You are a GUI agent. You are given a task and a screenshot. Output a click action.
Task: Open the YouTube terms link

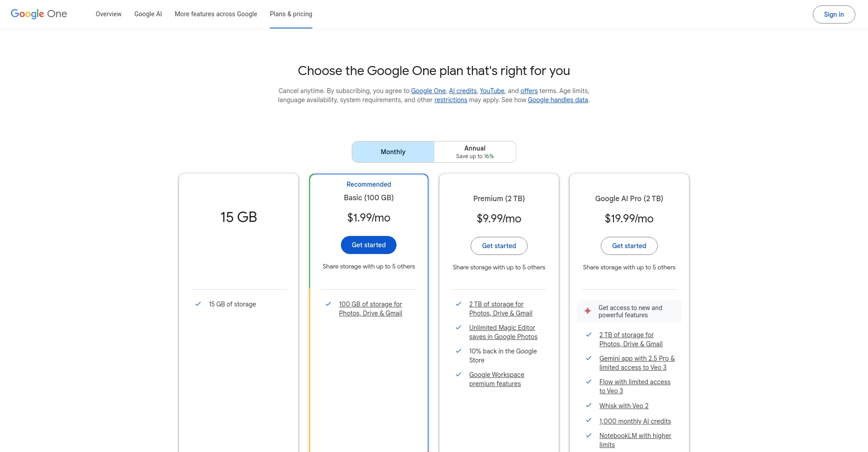pyautogui.click(x=492, y=91)
